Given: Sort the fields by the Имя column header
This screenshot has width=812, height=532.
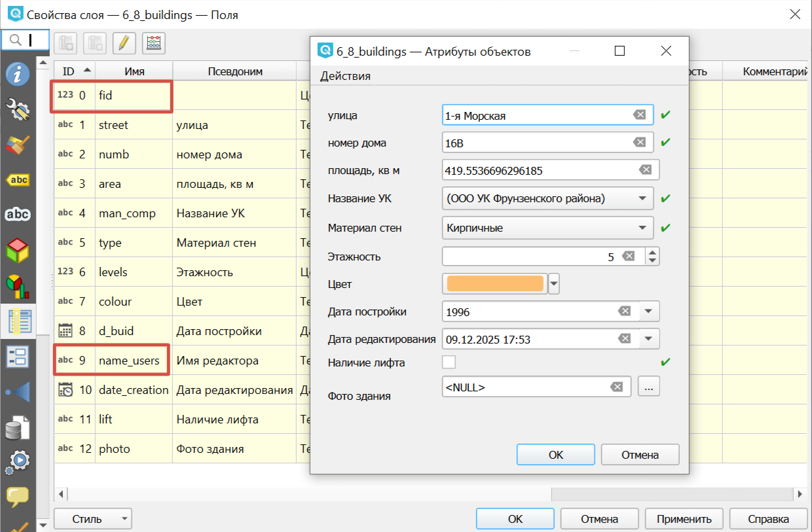Looking at the screenshot, I should (134, 71).
